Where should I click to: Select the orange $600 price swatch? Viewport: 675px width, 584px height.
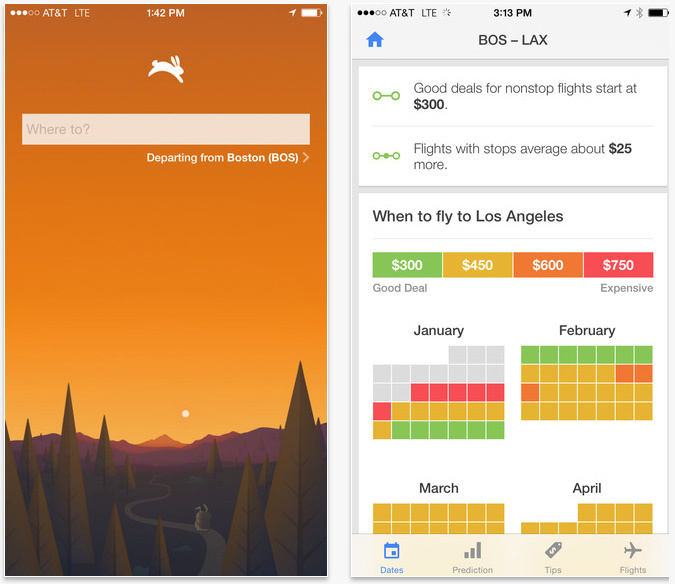547,265
